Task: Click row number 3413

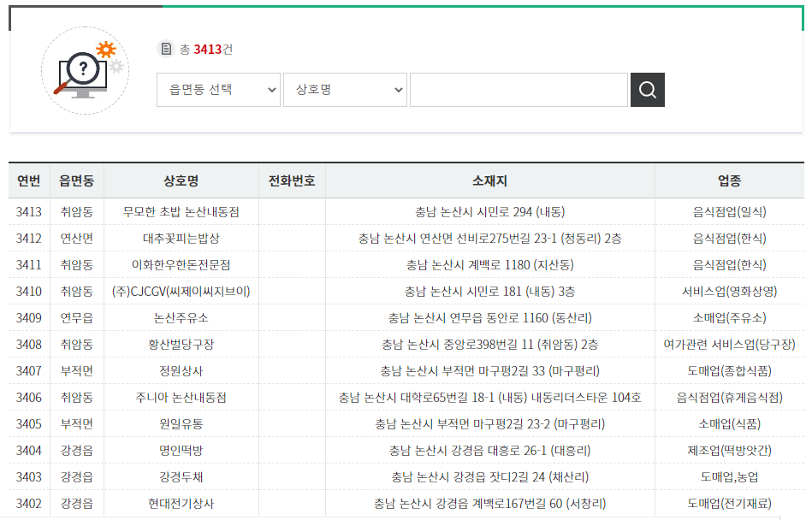Action: coord(29,211)
